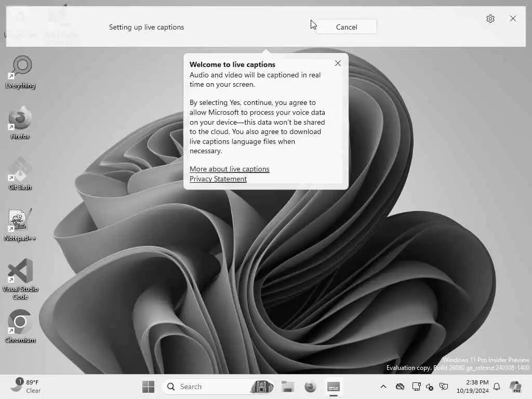Open Notepad++ desktop shortcut
The height and width of the screenshot is (399, 532).
(20, 224)
